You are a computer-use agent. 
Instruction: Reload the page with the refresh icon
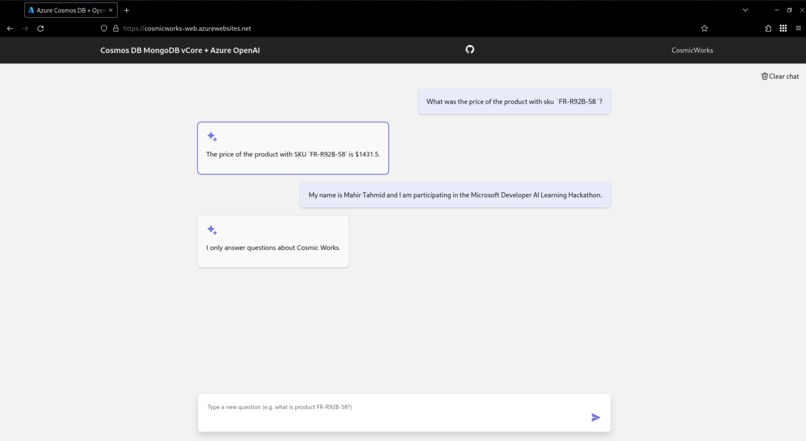pyautogui.click(x=40, y=28)
